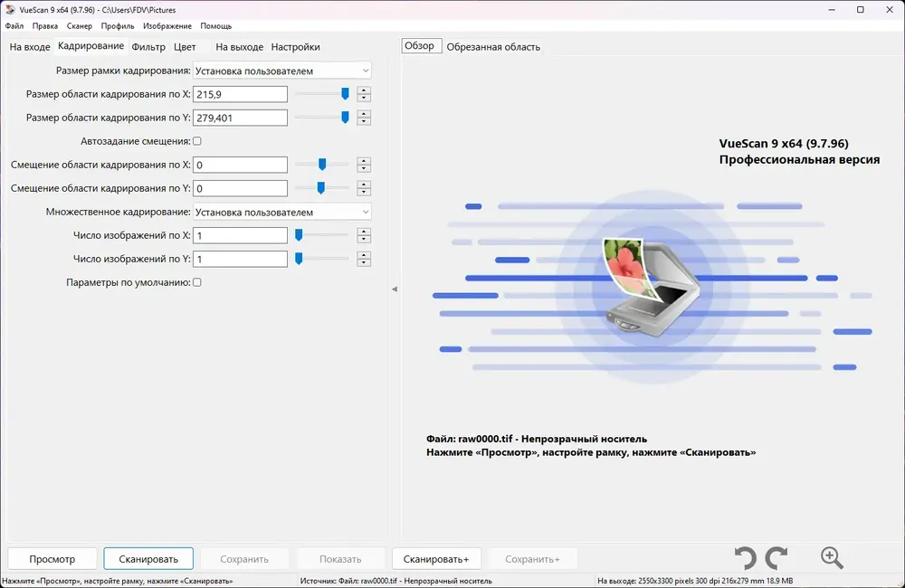This screenshot has width=905, height=588.
Task: Click crop size Y field showing 279,401
Action: (240, 118)
